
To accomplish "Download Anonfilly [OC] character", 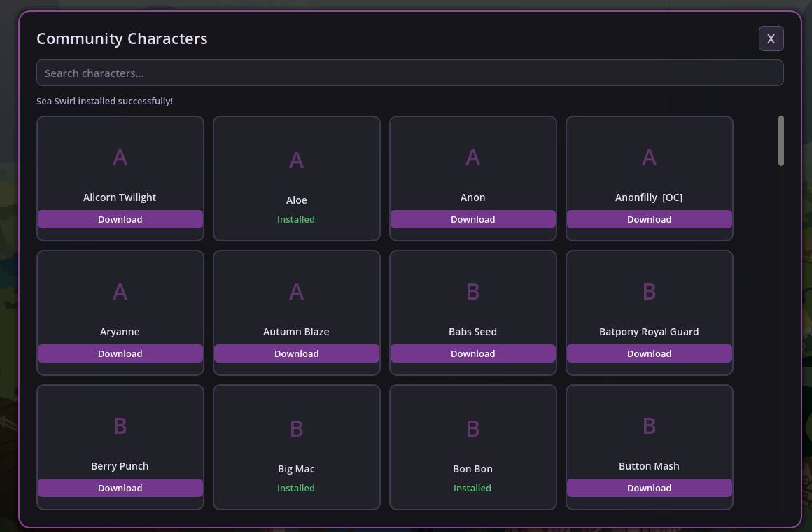I will coord(650,219).
